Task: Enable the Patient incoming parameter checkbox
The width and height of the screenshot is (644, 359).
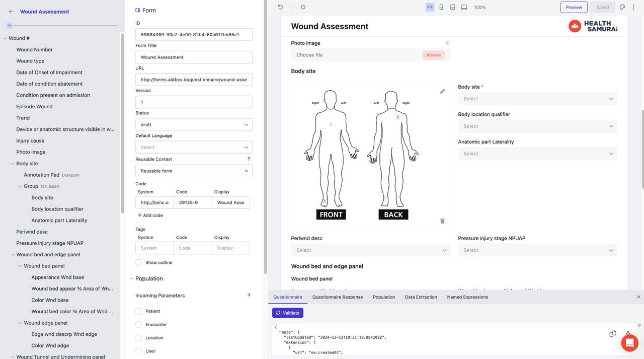Action: [x=139, y=311]
